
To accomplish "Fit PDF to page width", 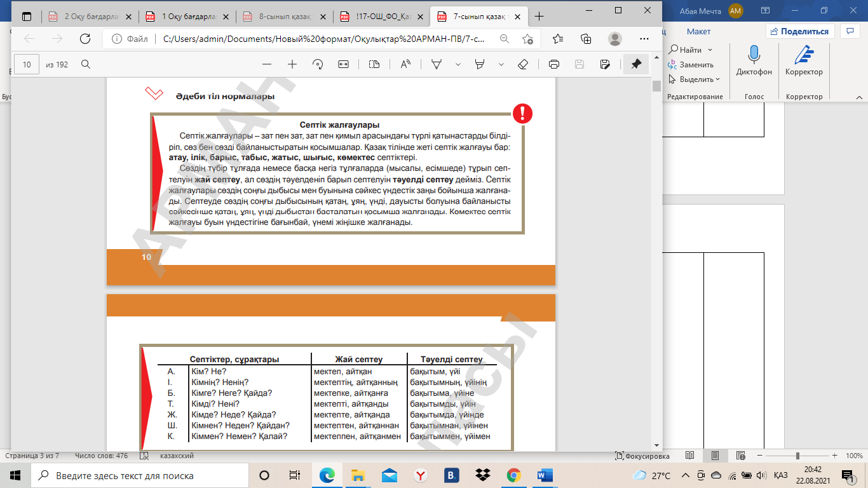I will pos(344,64).
